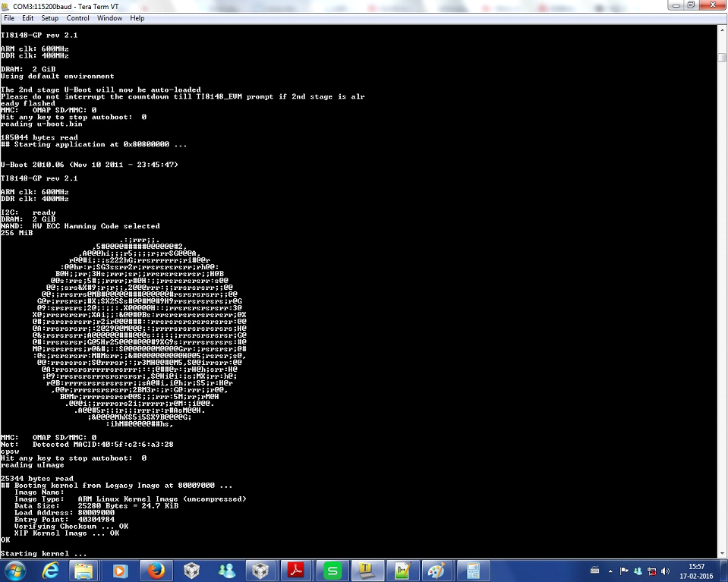Open the Help menu
Image resolution: width=728 pixels, height=582 pixels.
point(137,18)
